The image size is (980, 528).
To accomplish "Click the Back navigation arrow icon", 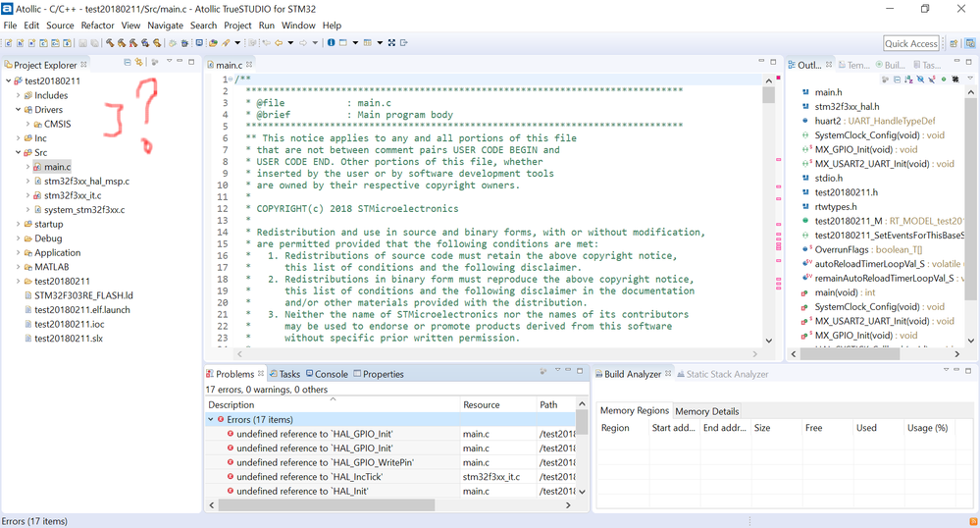I will (279, 42).
